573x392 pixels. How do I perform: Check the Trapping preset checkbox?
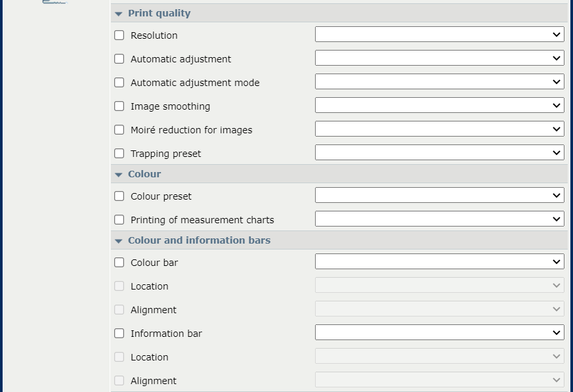click(x=119, y=154)
